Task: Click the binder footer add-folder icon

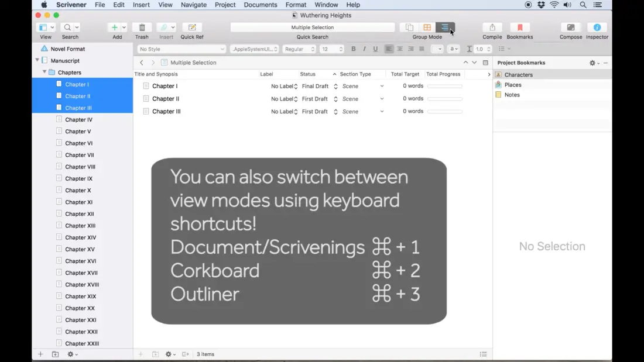Action: click(56, 354)
